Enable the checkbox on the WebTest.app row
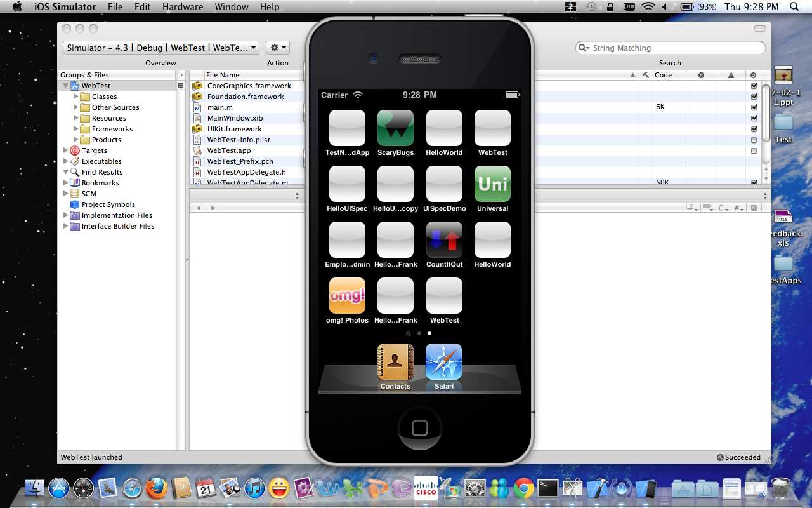Screen dimensions: 812x508 pos(754,150)
